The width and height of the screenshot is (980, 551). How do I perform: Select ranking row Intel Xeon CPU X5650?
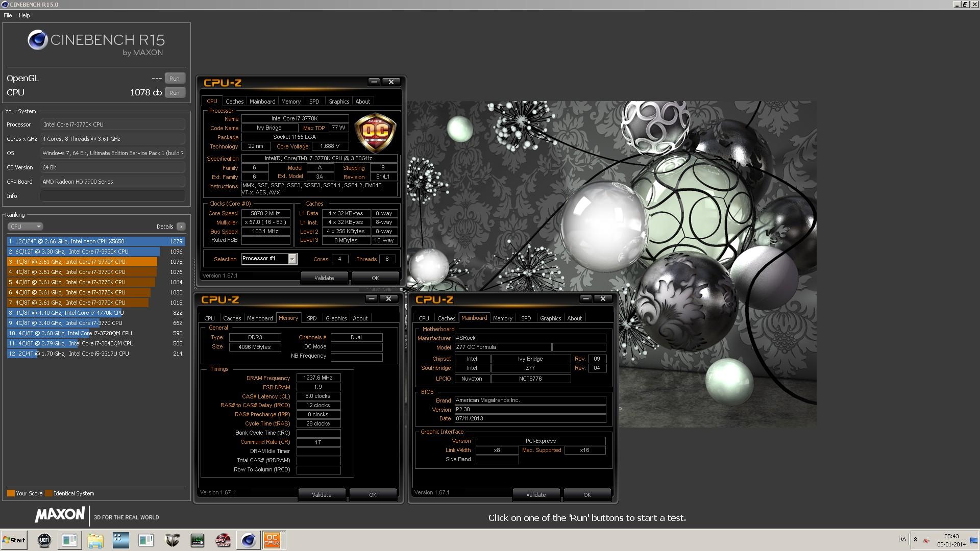[x=96, y=241]
